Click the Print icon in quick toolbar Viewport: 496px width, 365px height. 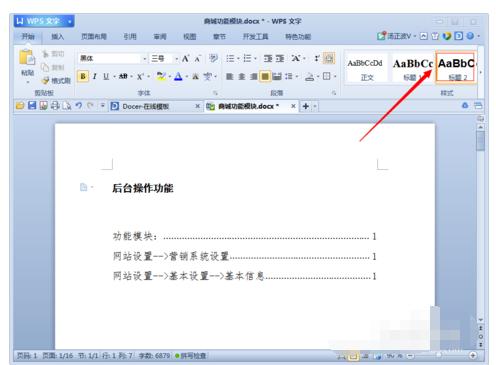(x=55, y=106)
